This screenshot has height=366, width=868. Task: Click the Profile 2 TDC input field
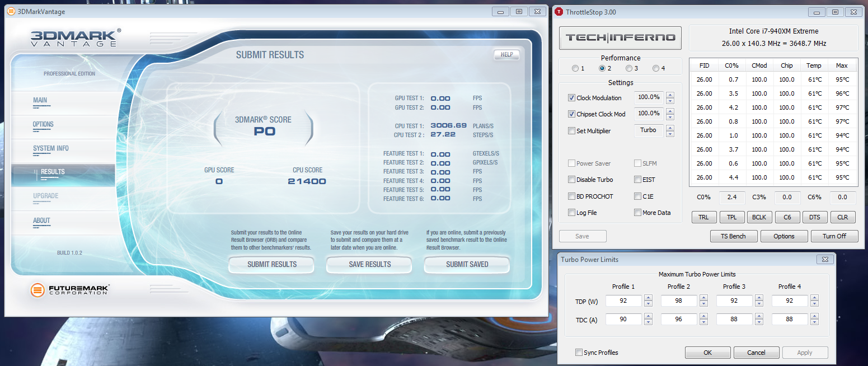pyautogui.click(x=679, y=320)
